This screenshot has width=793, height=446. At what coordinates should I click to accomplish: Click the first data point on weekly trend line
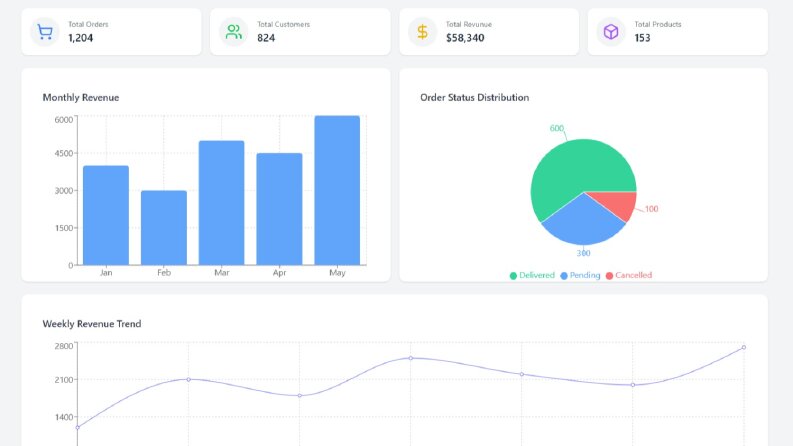click(77, 427)
